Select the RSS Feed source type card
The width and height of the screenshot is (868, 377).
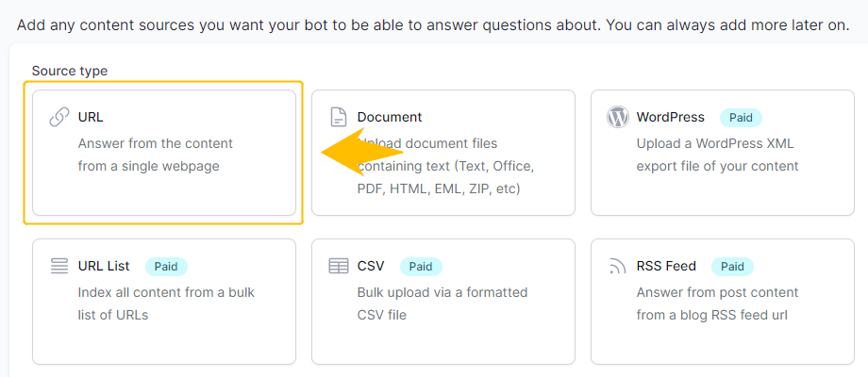[x=723, y=302]
